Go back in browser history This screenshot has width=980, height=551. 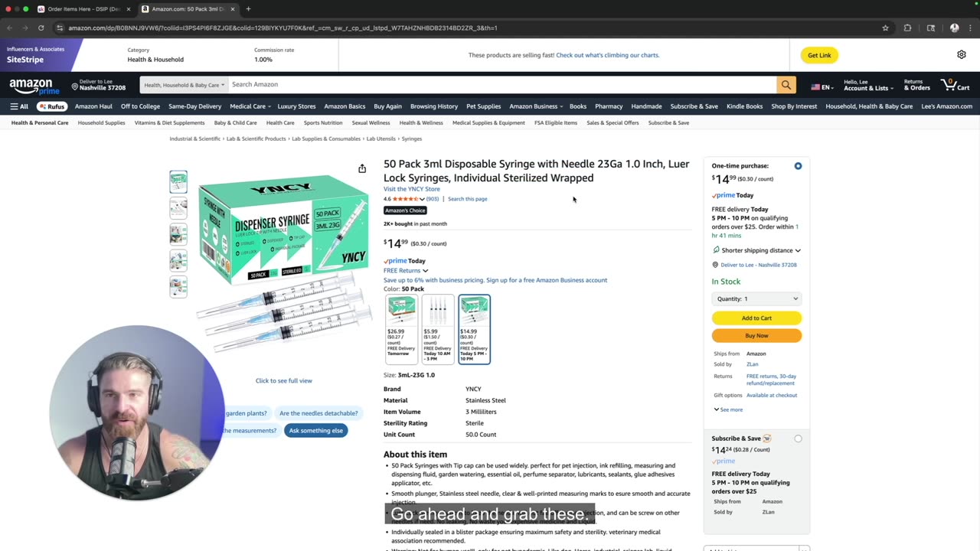pos(9,28)
